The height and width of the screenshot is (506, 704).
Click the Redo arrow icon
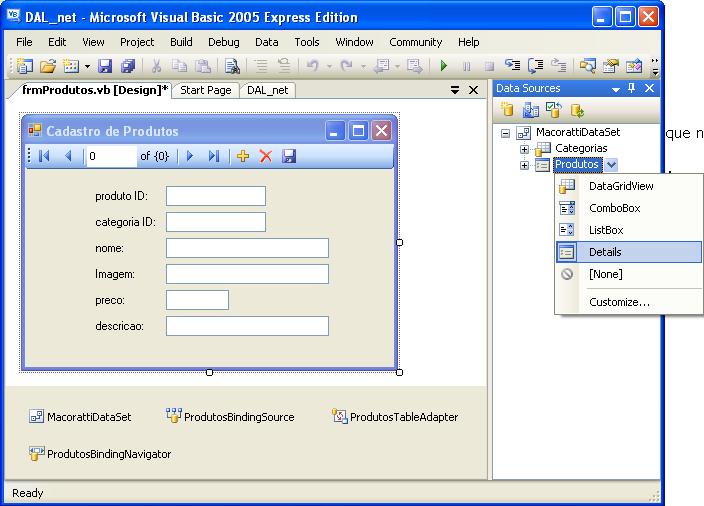347,66
